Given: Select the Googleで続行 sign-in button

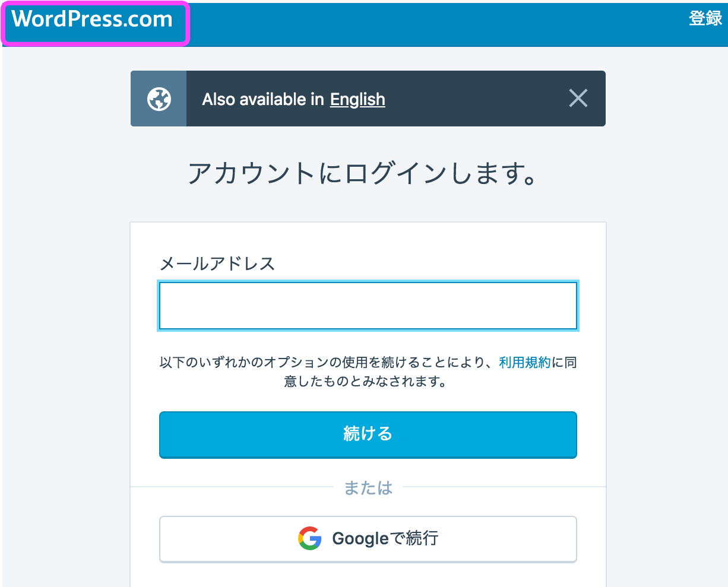Looking at the screenshot, I should pyautogui.click(x=368, y=539).
